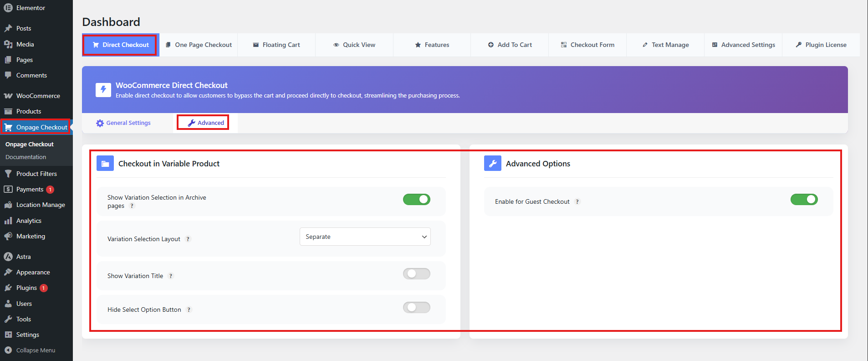Click the Product Filters funnel icon
The image size is (868, 361).
[x=8, y=174]
